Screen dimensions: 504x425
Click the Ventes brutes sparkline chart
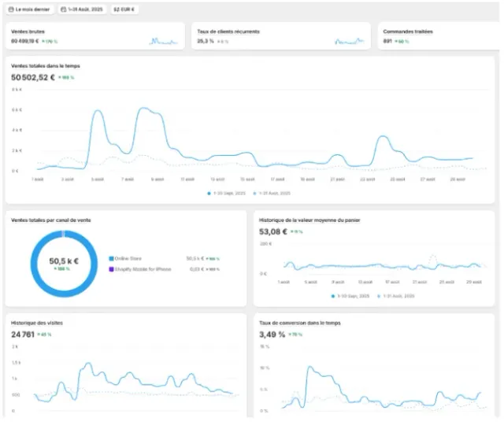pos(163,41)
